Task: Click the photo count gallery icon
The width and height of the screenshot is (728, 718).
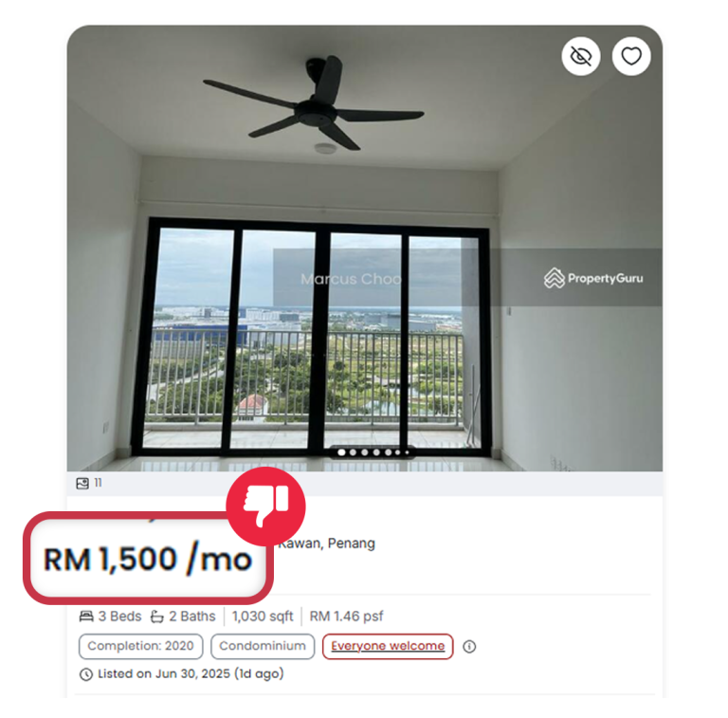Action: pos(82,484)
